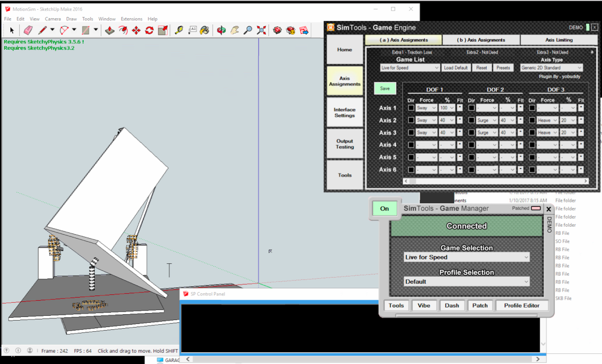Open Axis 2 DOF 2 Surge force dropdown
The image size is (602, 364).
(x=487, y=120)
